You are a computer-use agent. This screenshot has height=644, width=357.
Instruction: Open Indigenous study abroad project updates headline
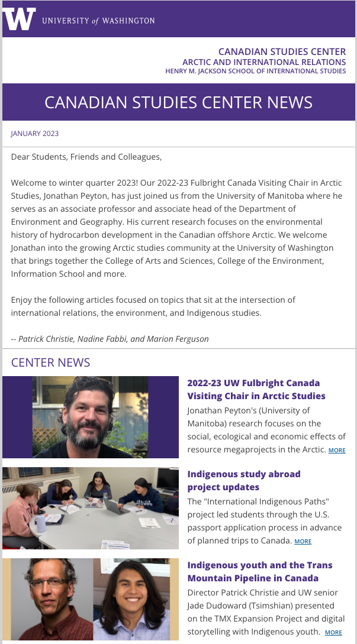pos(244,481)
